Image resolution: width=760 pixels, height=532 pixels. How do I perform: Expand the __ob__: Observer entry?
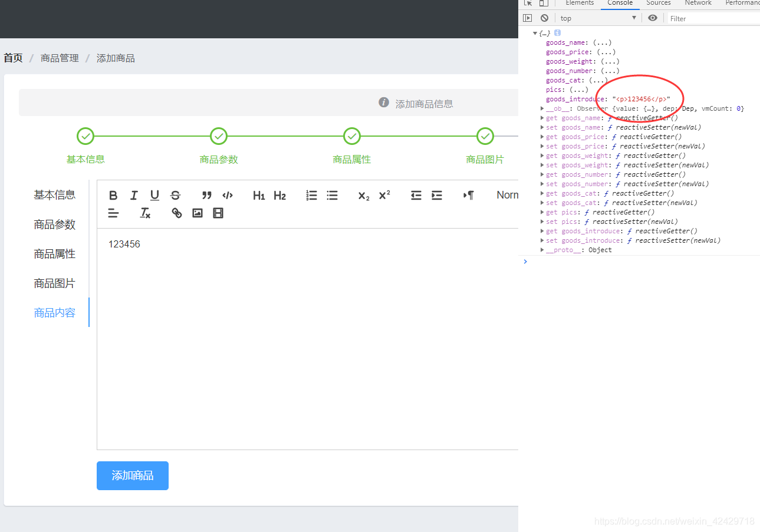click(542, 108)
